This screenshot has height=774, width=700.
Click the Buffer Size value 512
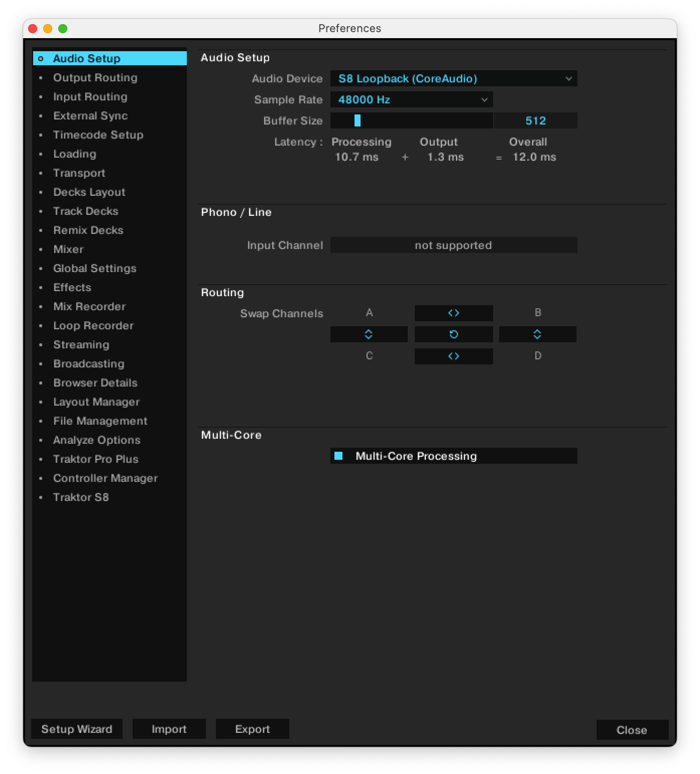[x=535, y=120]
